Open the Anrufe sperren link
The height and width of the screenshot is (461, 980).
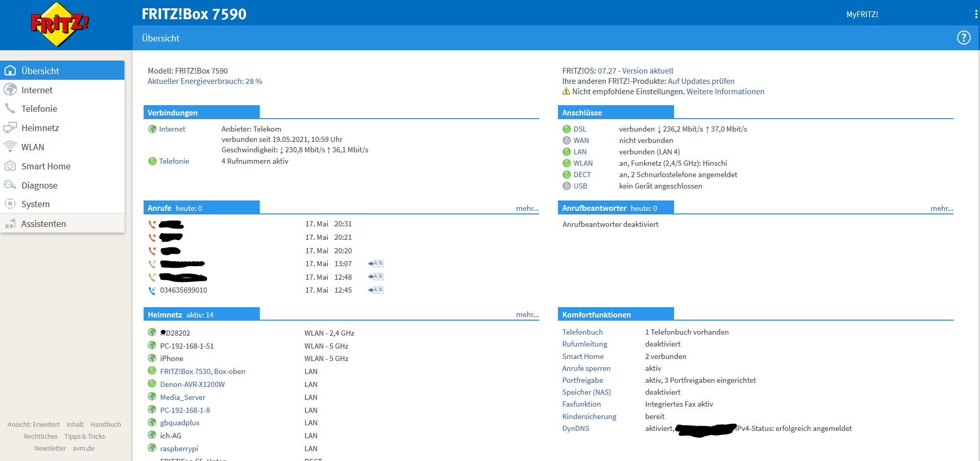click(x=586, y=368)
